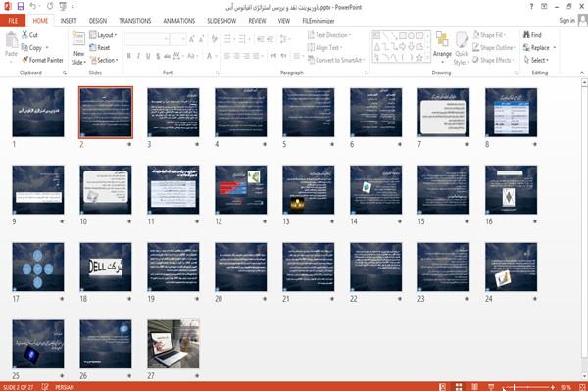Click the zoom slider in status bar
Screen dimensions: 588x391
[533, 387]
